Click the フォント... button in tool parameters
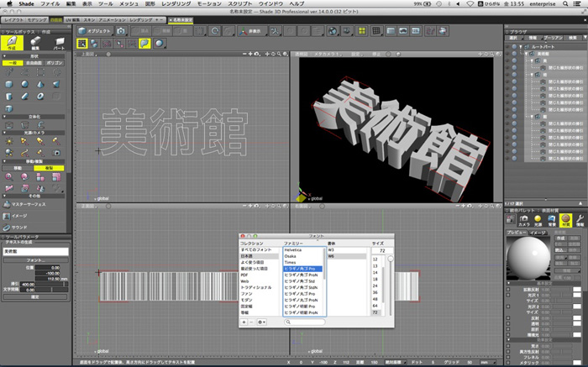This screenshot has height=367, width=588. point(34,260)
